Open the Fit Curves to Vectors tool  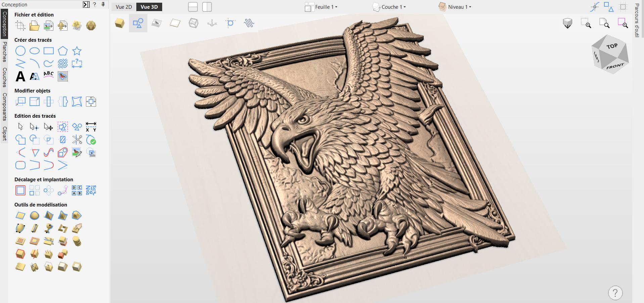tap(49, 152)
